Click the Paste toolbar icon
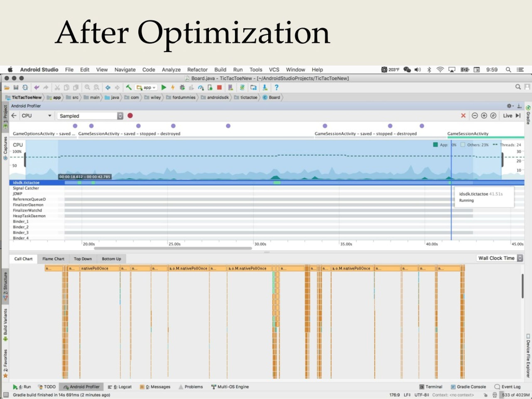The height and width of the screenshot is (399, 532). coord(76,87)
